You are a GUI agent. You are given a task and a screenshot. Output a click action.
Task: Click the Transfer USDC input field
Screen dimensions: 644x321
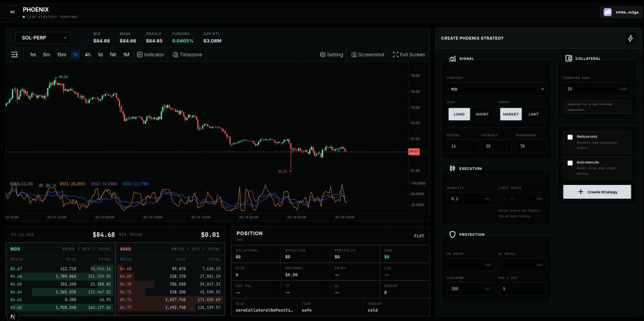pos(597,89)
